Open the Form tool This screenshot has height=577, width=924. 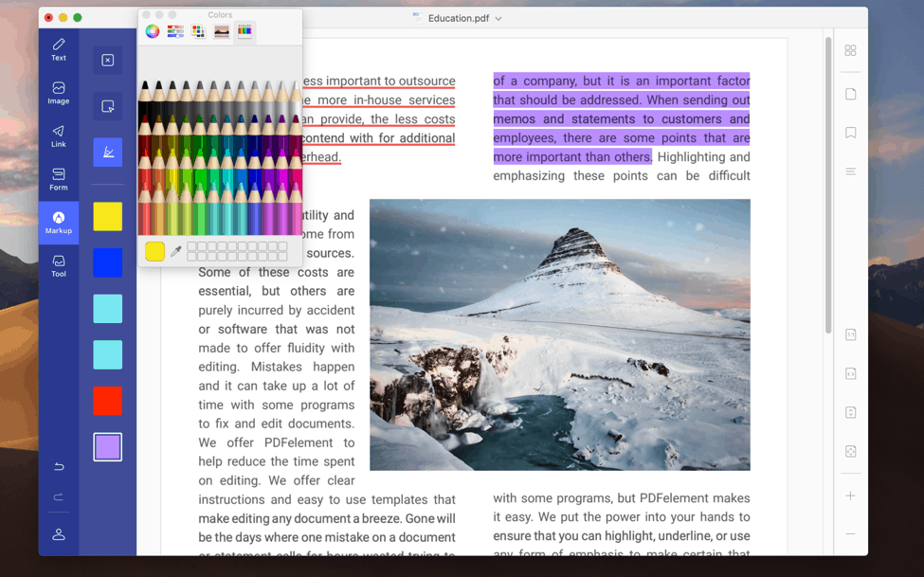point(58,177)
